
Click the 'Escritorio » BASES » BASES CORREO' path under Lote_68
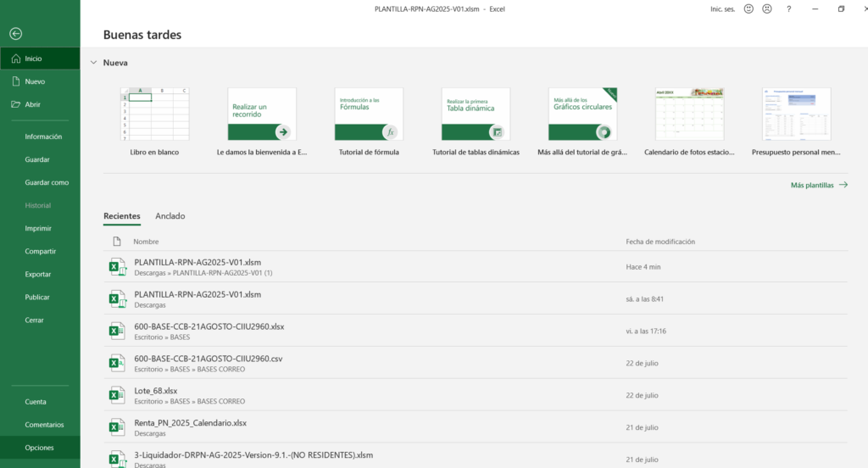pyautogui.click(x=189, y=402)
